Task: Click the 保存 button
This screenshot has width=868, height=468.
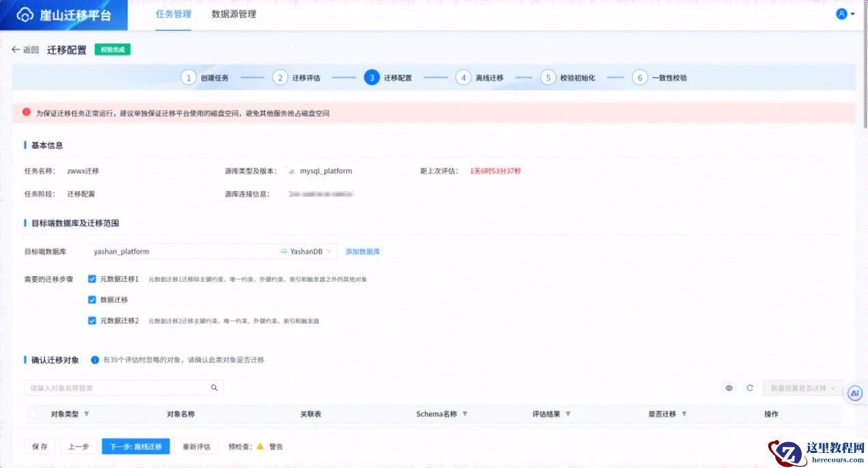Action: click(40, 446)
